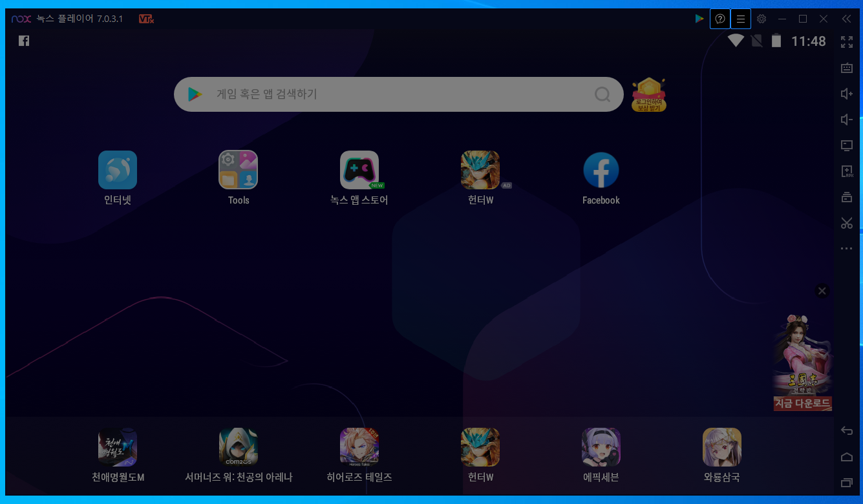
Task: Click the clock showing 11:48
Action: pyautogui.click(x=809, y=41)
